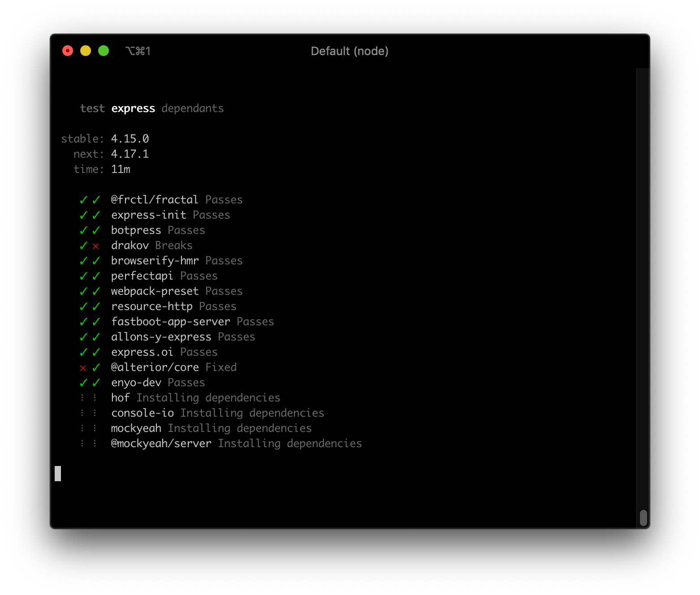Click the first green checkmark for @frctl/fractal
Viewport: 700px width, 595px height.
83,200
